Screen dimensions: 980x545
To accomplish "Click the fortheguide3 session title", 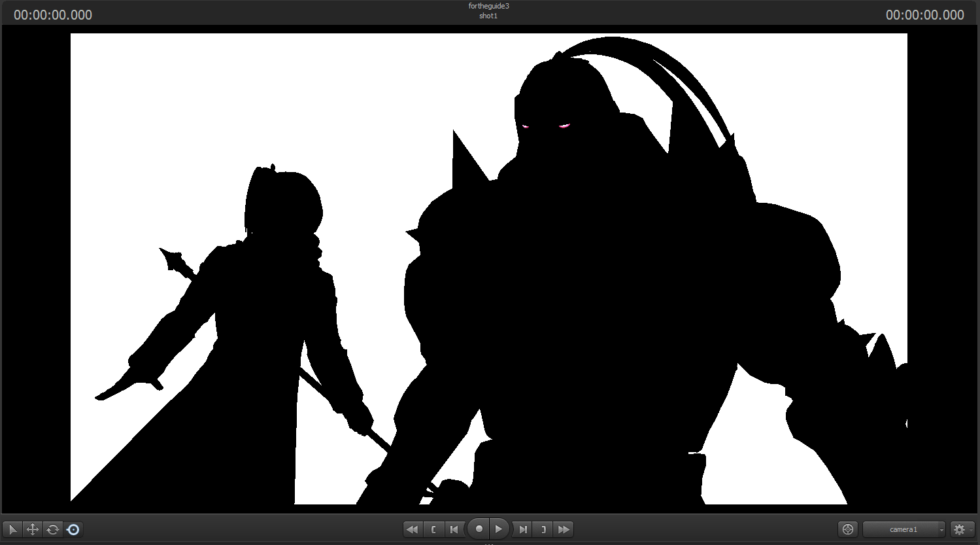I will (x=488, y=6).
